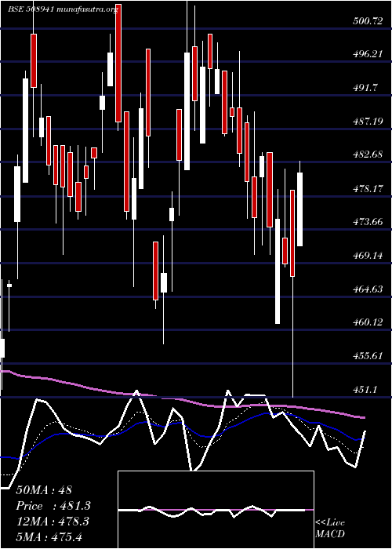
Task: Click the 12MA : 478.3 readout
Action: click(53, 522)
